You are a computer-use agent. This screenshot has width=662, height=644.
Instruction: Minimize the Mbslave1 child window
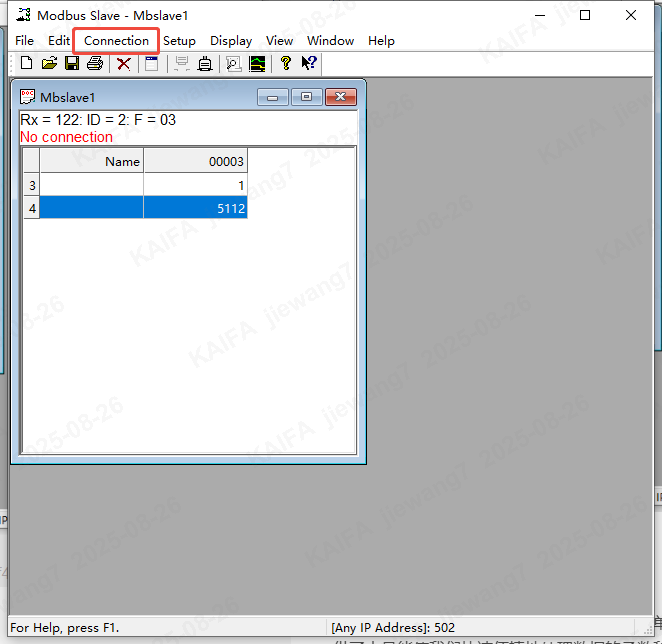pyautogui.click(x=273, y=97)
